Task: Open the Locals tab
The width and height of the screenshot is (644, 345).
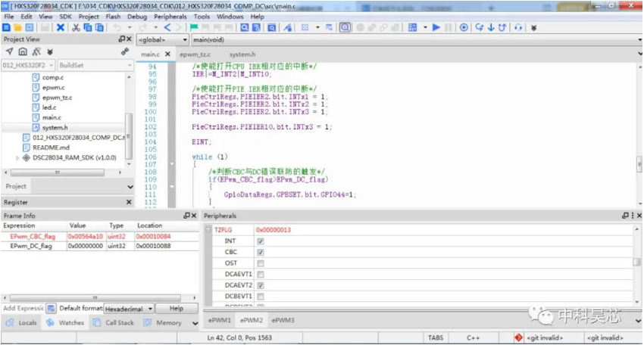Action: coord(22,323)
